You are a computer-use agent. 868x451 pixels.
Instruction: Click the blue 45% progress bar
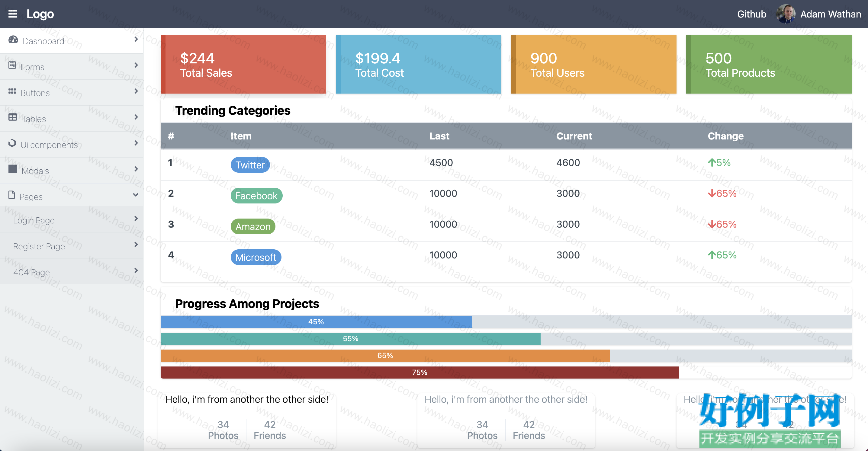point(316,322)
